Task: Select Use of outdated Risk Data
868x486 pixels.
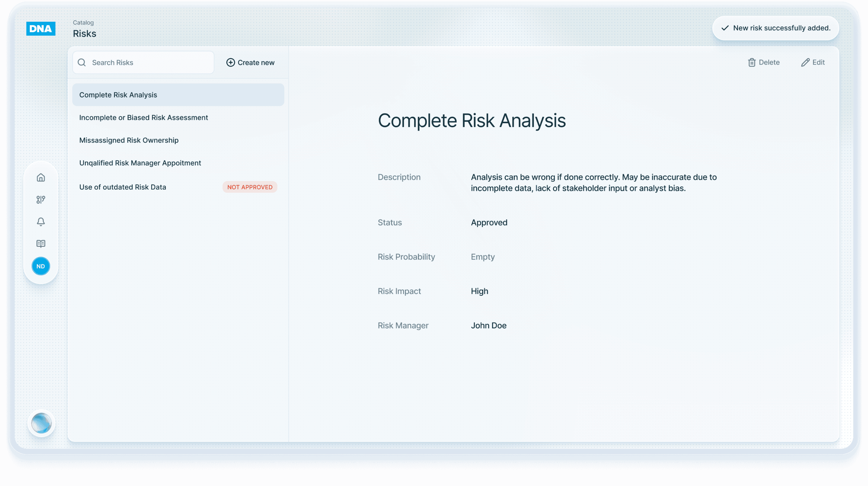Action: click(123, 187)
